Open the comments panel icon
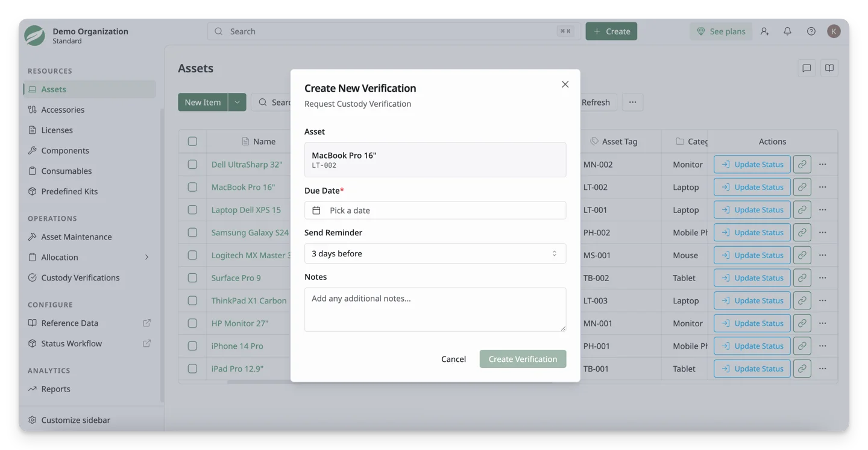This screenshot has height=450, width=868. (807, 68)
